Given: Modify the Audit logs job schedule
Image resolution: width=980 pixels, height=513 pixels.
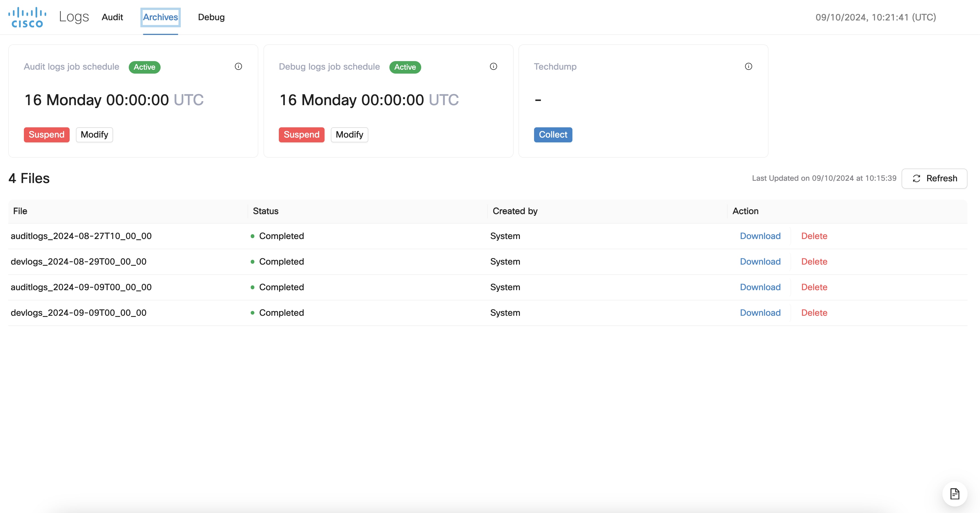Looking at the screenshot, I should (94, 135).
